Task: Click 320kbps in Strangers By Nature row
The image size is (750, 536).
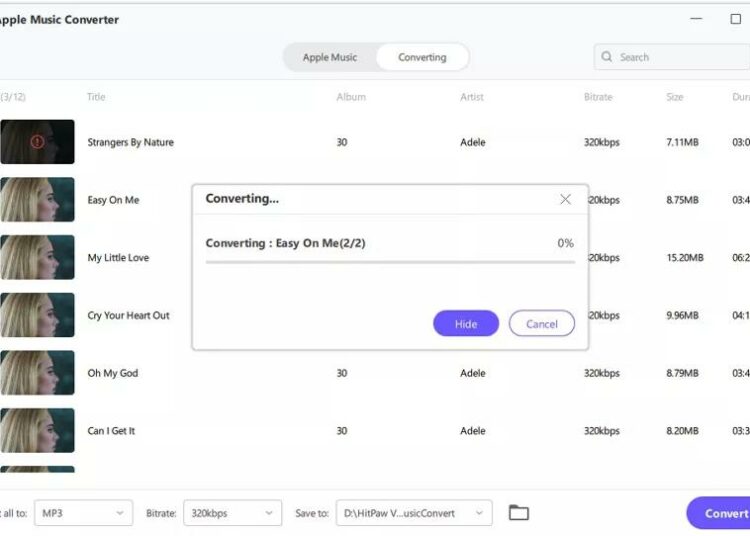Action: click(x=602, y=142)
